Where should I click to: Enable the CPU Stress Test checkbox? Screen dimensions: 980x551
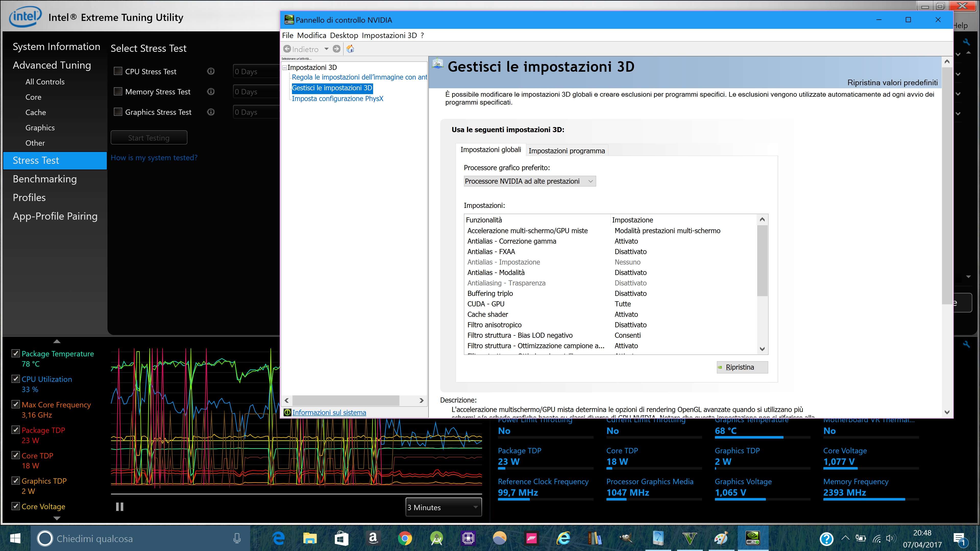point(118,71)
